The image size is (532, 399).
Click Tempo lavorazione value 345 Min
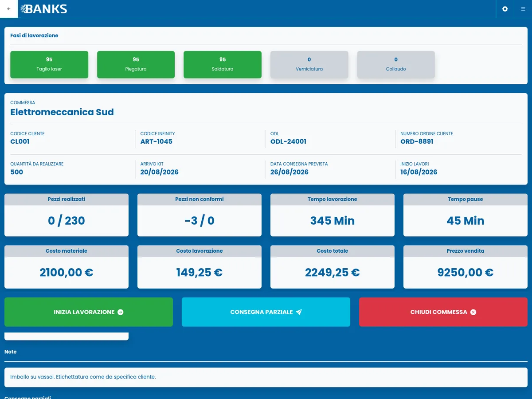pyautogui.click(x=332, y=221)
